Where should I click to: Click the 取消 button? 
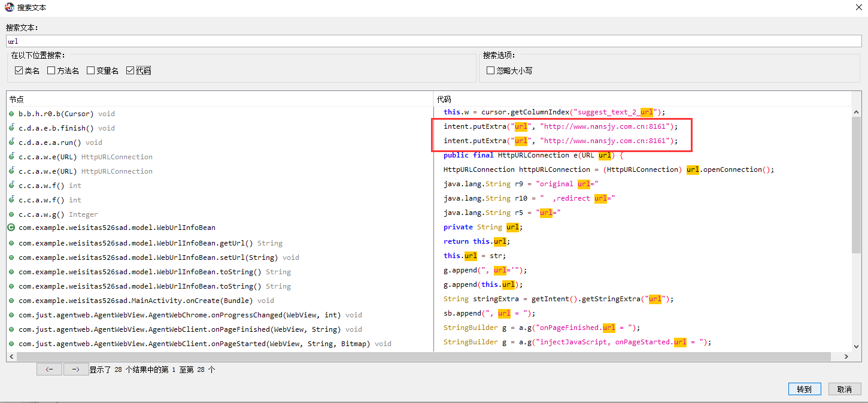(x=845, y=389)
